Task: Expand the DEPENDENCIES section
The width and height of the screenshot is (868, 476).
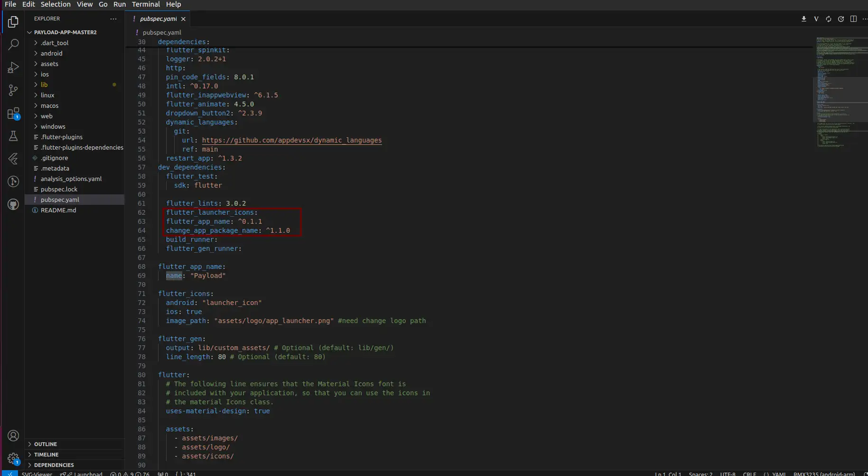Action: [75, 465]
